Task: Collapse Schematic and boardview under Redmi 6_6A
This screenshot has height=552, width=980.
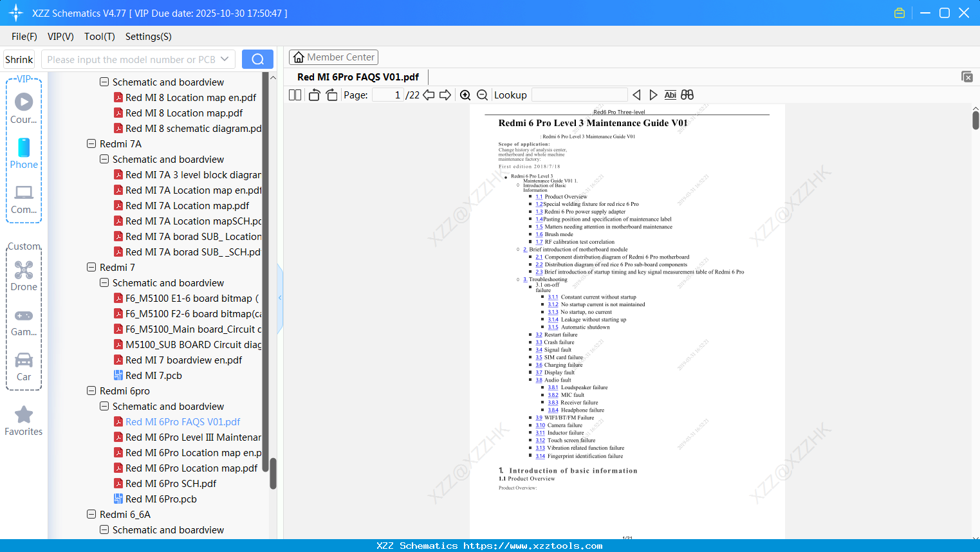Action: tap(104, 530)
